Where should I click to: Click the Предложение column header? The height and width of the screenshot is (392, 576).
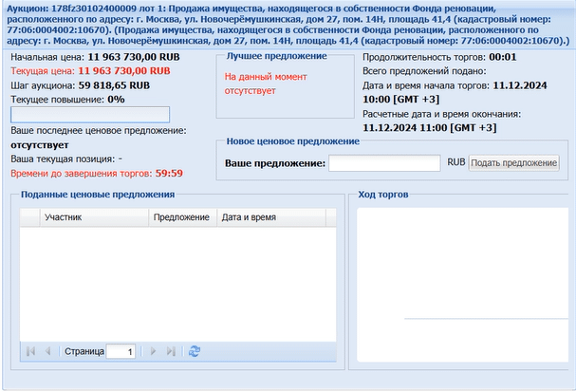coord(182,217)
